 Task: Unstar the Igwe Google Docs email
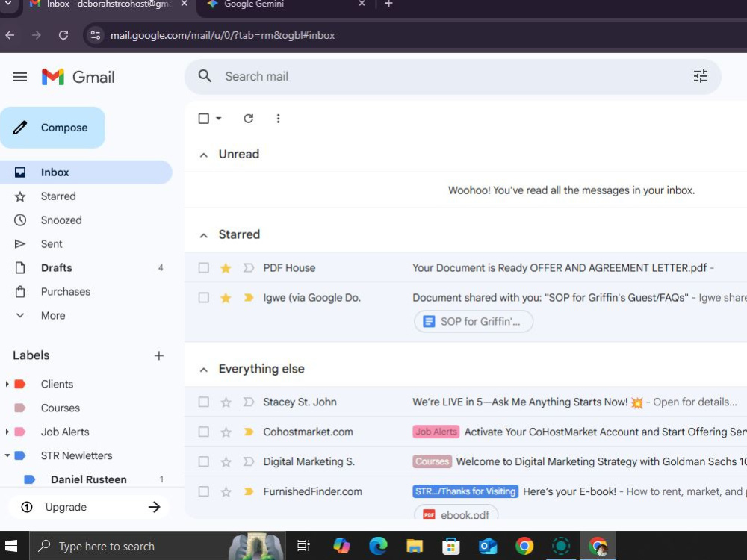(x=226, y=298)
